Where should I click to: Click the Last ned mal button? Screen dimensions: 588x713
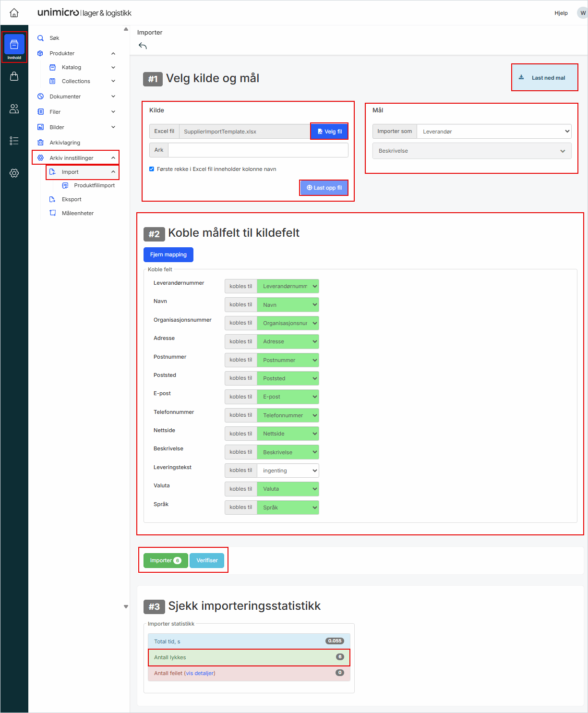[x=544, y=78]
